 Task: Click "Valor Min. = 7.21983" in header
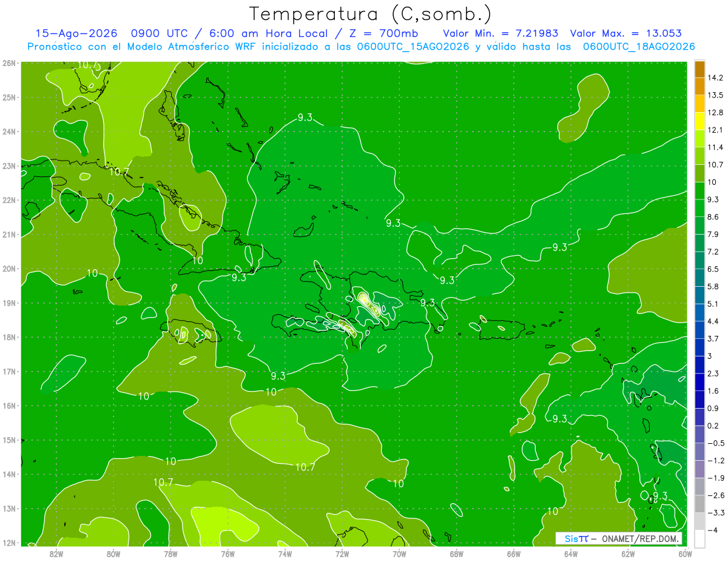tap(500, 33)
